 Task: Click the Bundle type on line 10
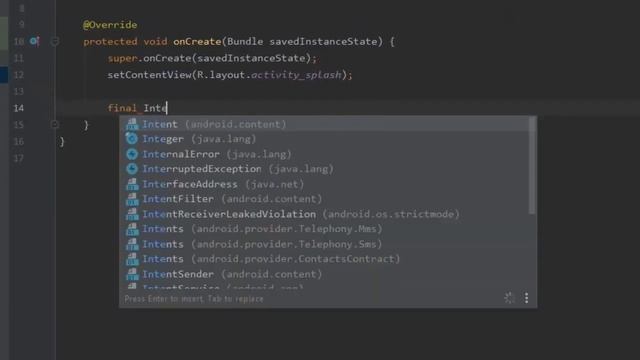pos(245,42)
